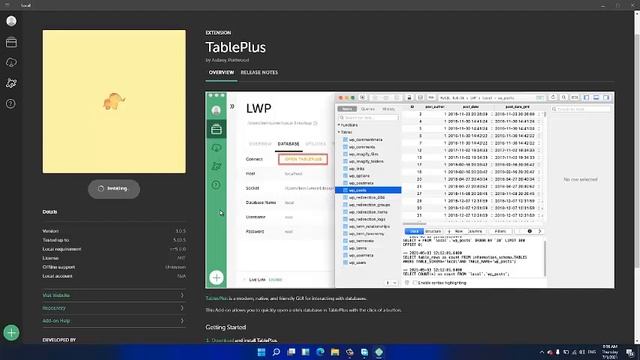Click the 'DEVELOPED BY' heading
The height and width of the screenshot is (360, 640).
pos(59,340)
